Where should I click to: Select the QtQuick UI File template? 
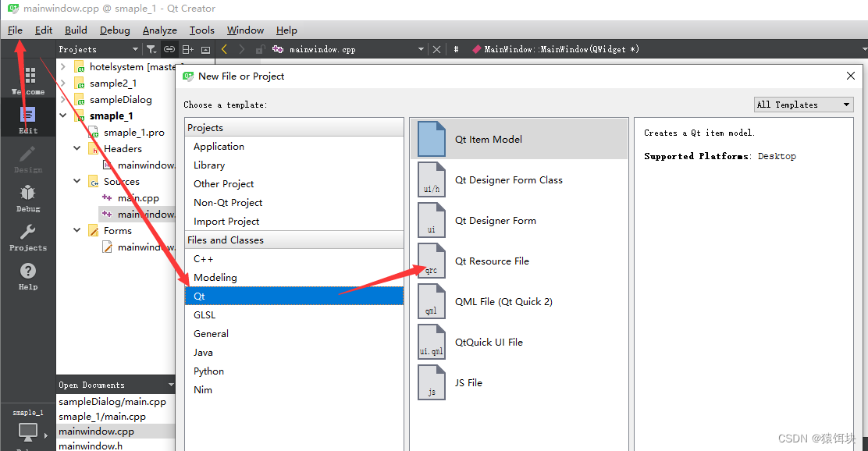(x=519, y=342)
